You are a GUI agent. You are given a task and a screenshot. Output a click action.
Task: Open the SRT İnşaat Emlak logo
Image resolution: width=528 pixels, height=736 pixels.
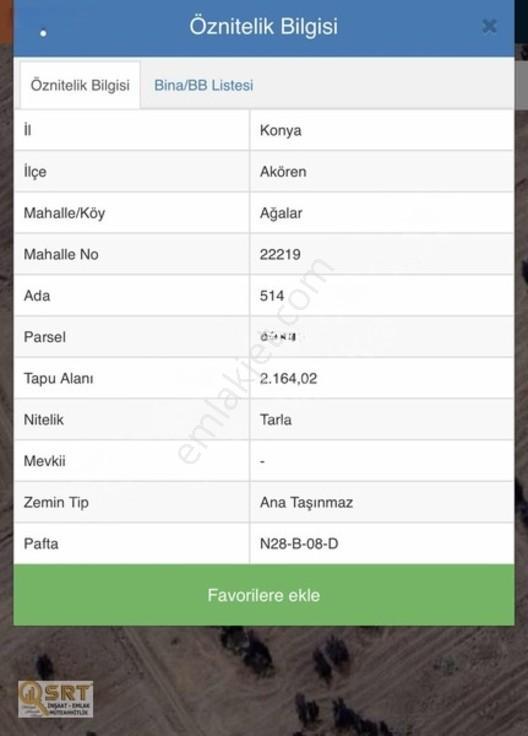[55, 699]
